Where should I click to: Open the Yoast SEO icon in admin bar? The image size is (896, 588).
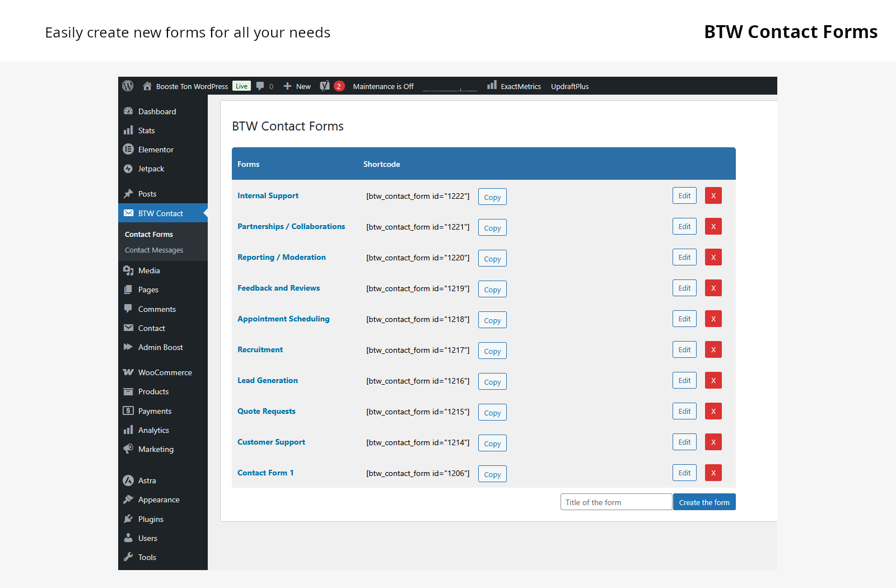(x=325, y=86)
